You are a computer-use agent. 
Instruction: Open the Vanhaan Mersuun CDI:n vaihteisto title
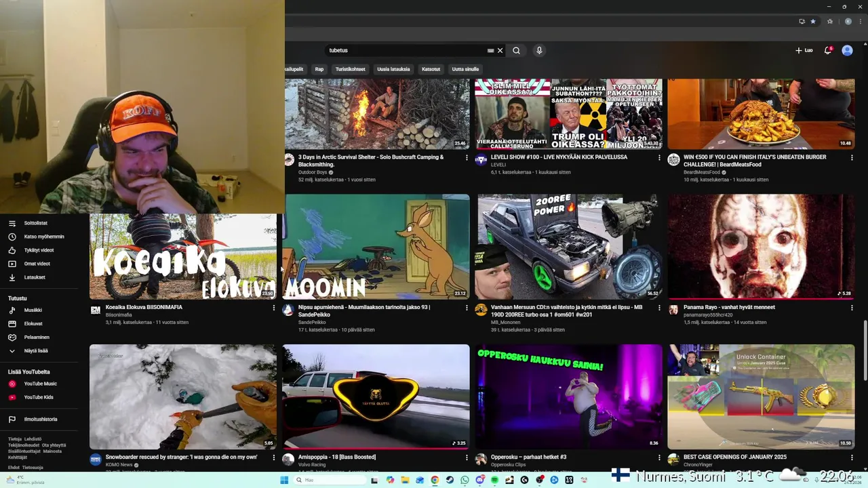pyautogui.click(x=566, y=311)
